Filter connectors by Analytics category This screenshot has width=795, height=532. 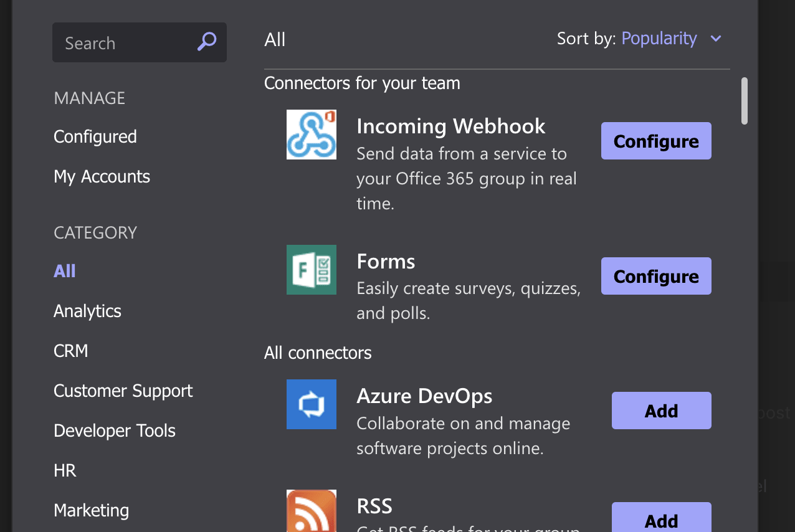[87, 311]
